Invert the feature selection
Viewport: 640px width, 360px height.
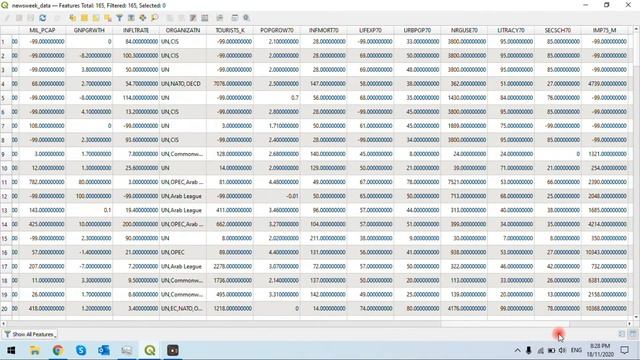coord(96,18)
